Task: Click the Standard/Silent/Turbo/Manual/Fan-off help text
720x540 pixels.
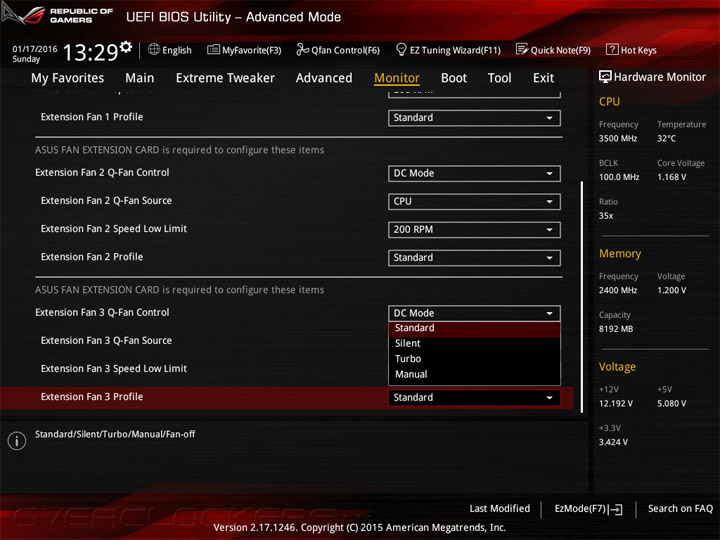Action: coord(115,434)
